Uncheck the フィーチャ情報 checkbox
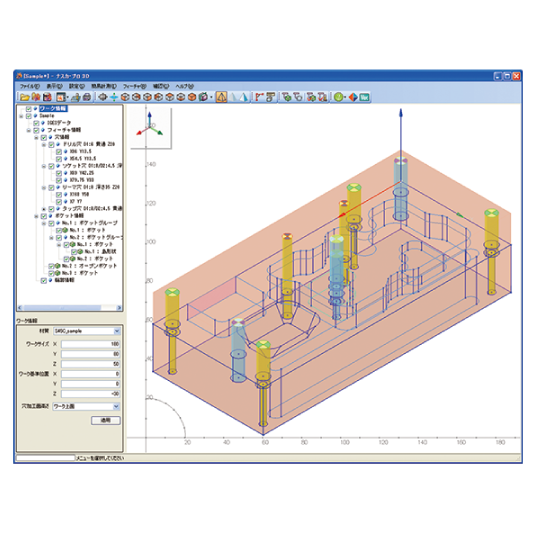Image resolution: width=534 pixels, height=534 pixels. 36,130
